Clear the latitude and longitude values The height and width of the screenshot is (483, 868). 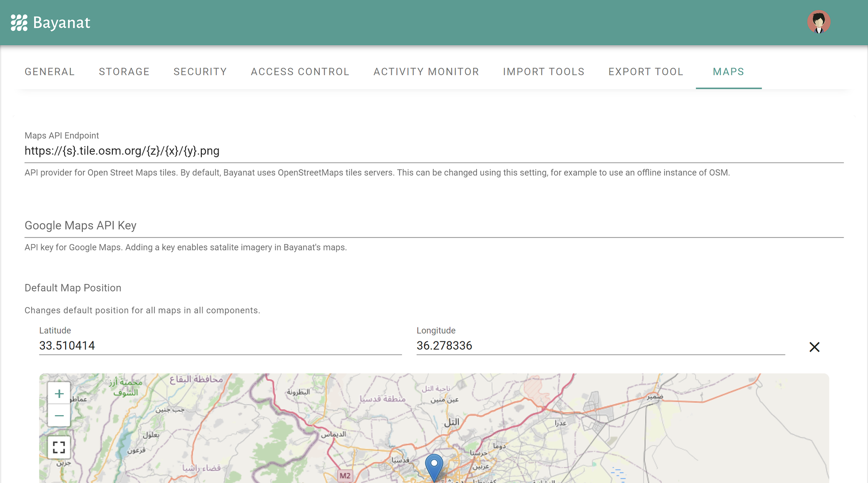(x=814, y=347)
